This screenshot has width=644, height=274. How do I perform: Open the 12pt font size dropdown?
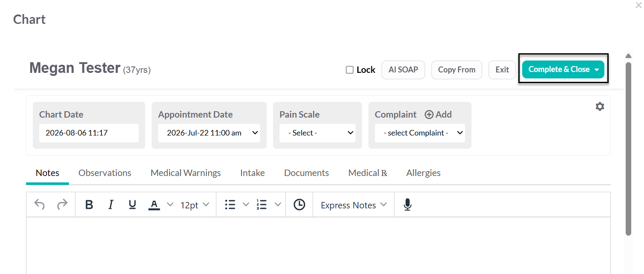(195, 205)
